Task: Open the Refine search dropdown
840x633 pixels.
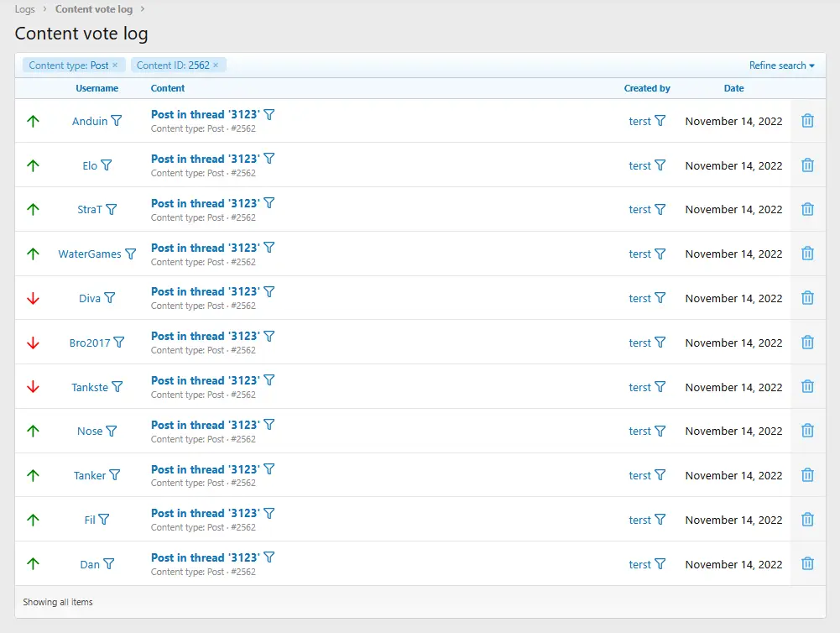Action: point(781,65)
